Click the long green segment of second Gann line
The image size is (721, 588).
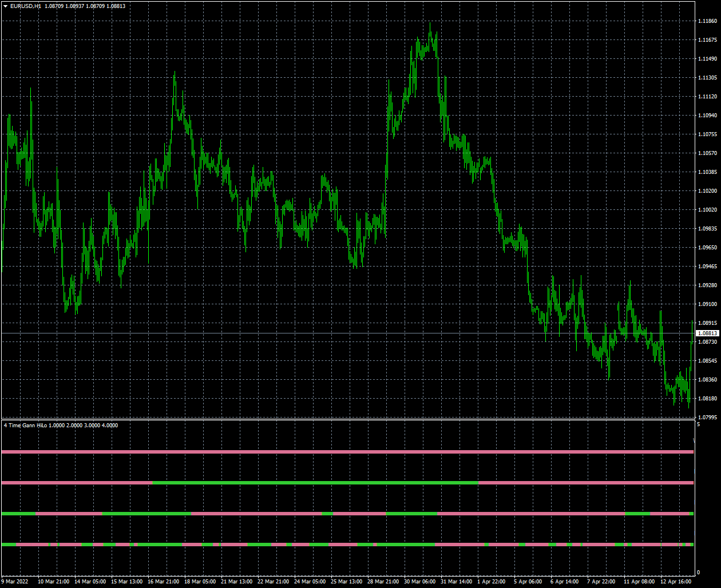point(315,483)
